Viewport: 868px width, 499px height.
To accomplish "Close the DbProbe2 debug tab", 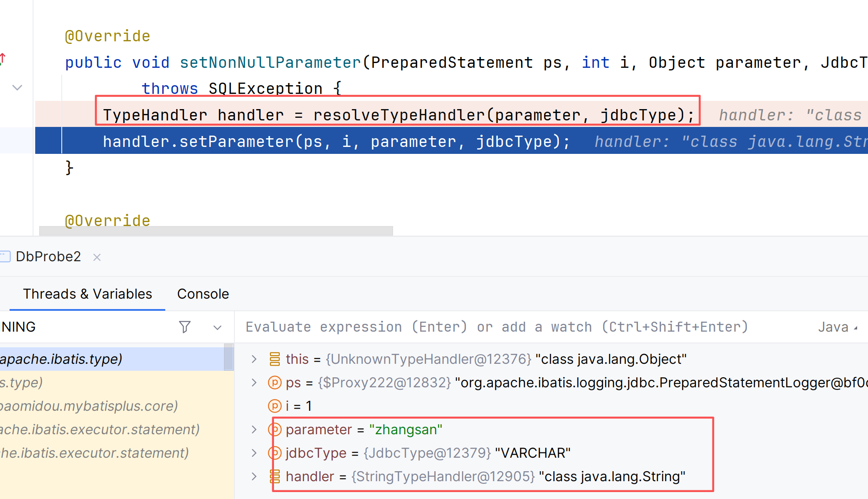I will pos(97,257).
